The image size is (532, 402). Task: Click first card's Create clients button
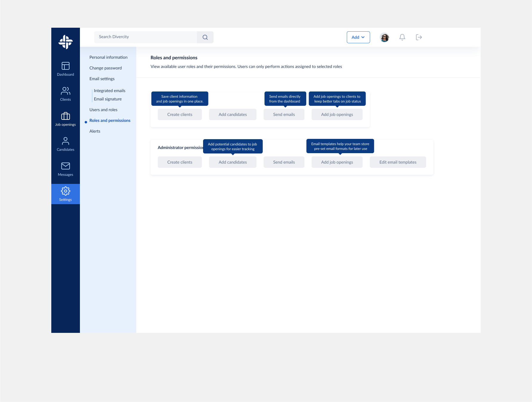coord(180,114)
